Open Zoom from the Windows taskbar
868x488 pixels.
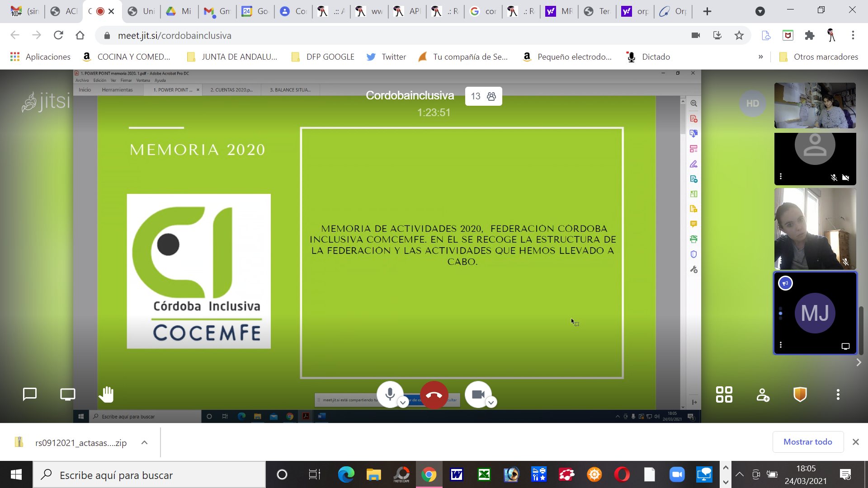pyautogui.click(x=677, y=475)
